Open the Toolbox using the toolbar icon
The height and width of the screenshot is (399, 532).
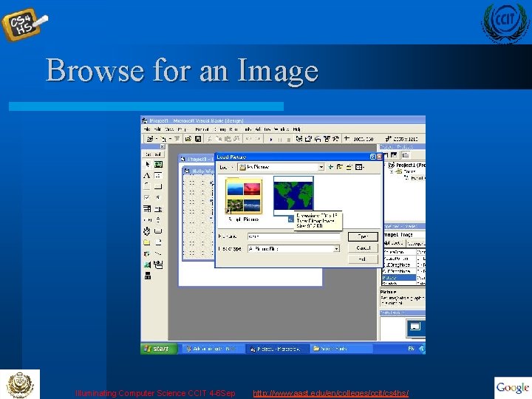pyautogui.click(x=336, y=139)
